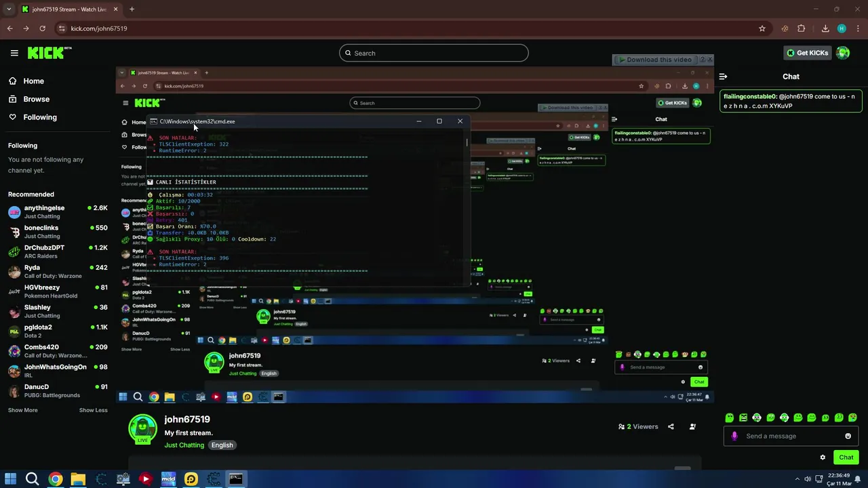The image size is (868, 488).
Task: Open DanucD PUBG channel
Action: click(x=58, y=390)
